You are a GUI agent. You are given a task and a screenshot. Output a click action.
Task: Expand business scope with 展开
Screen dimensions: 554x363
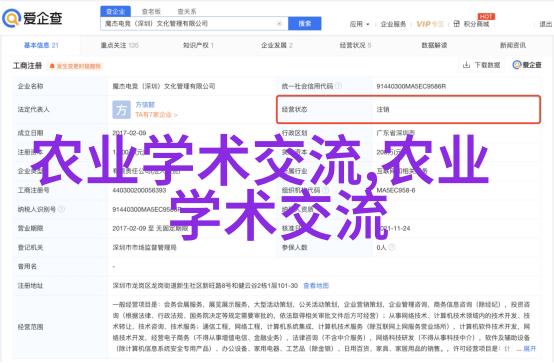pyautogui.click(x=529, y=349)
